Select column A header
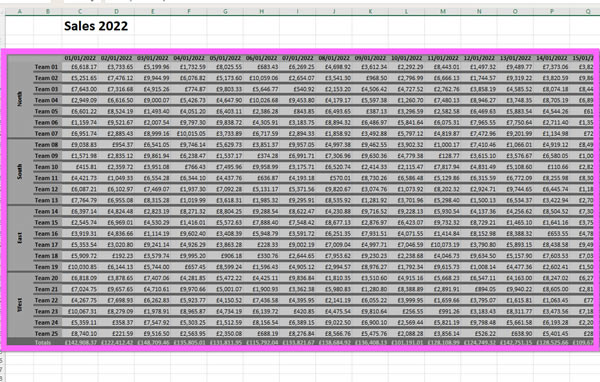Viewport: 600px width, 382px height. coord(20,11)
